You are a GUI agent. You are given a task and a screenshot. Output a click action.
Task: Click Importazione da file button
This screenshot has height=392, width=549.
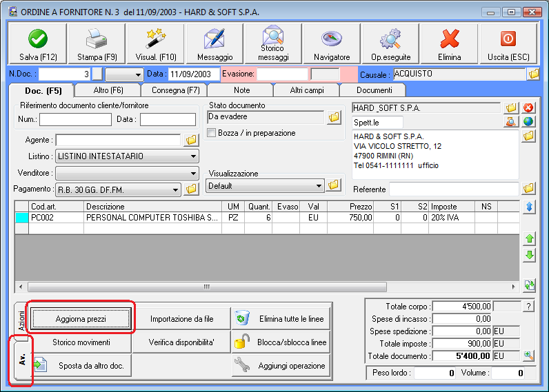click(181, 318)
